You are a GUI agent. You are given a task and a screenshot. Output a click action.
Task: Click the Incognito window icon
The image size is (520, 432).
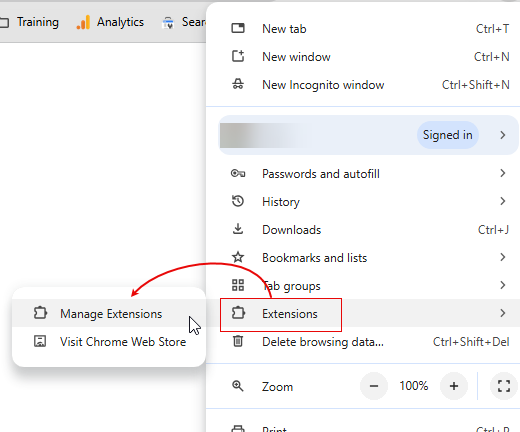238,84
